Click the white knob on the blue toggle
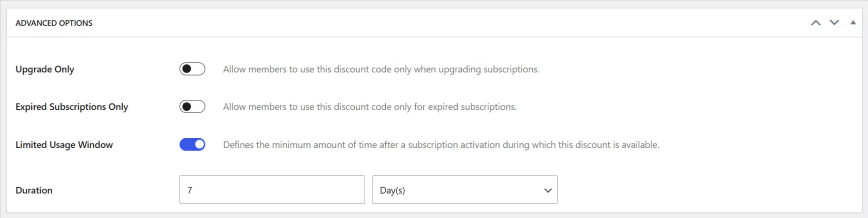The width and height of the screenshot is (868, 218). (199, 144)
